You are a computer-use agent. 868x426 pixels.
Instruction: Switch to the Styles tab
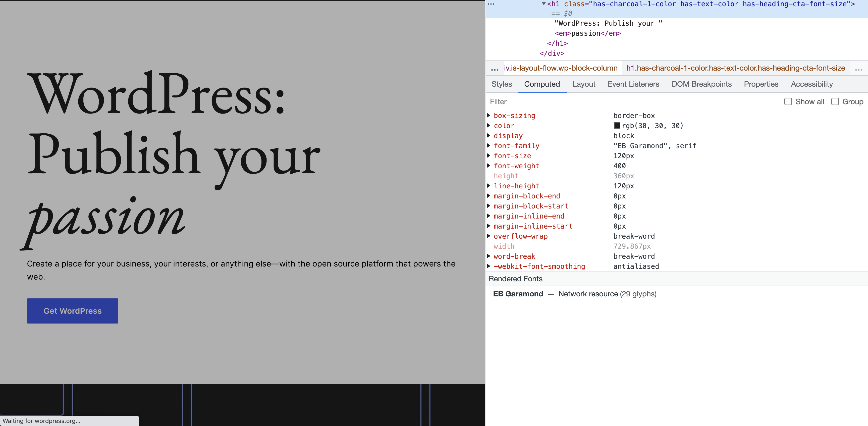pos(501,84)
